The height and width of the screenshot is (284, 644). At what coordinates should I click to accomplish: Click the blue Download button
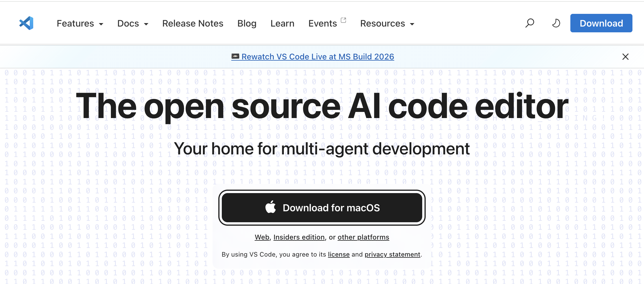click(x=601, y=23)
